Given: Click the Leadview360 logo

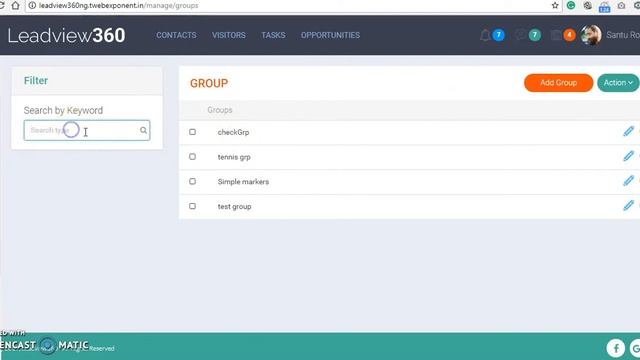Looking at the screenshot, I should (x=66, y=35).
